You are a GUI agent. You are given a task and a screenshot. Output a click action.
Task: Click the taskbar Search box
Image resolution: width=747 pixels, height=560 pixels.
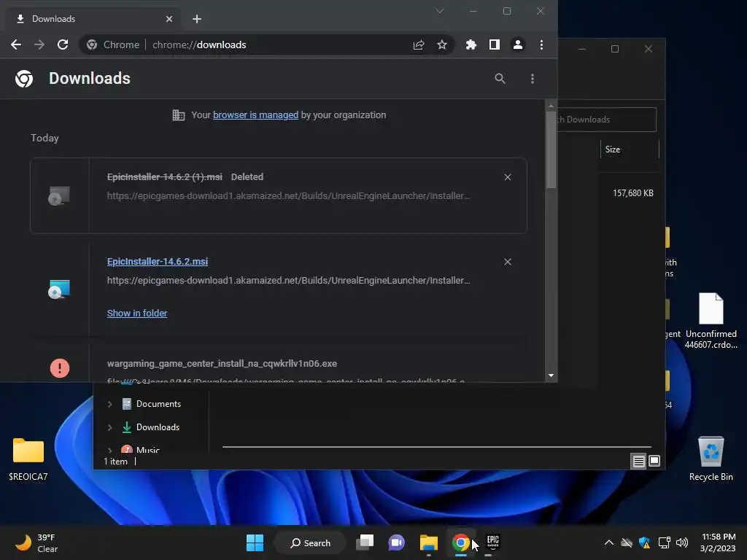point(310,542)
